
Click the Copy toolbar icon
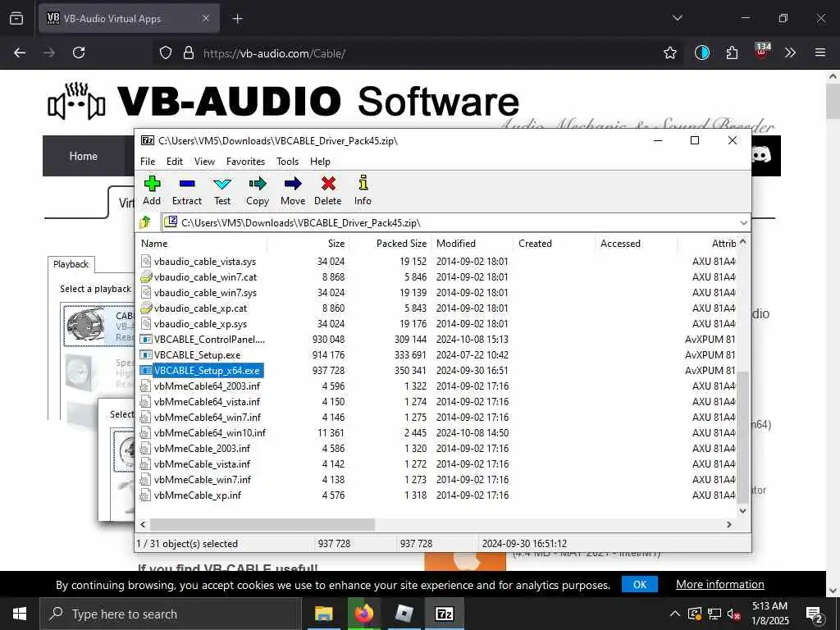tap(257, 190)
